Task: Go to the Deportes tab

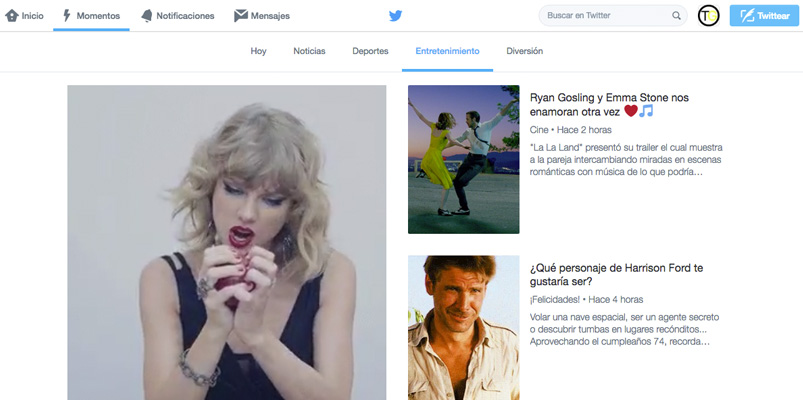Action: pos(370,51)
